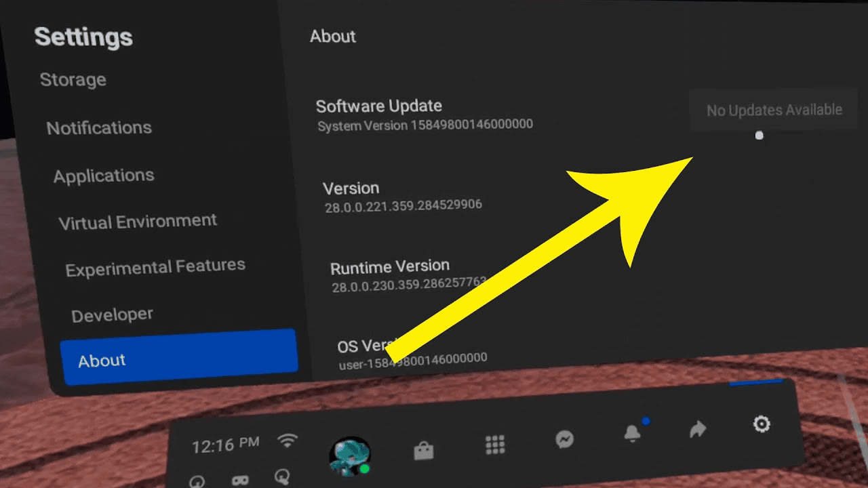The image size is (868, 488).
Task: Click version number 28.0.0.221.359.284529906
Action: (x=403, y=205)
